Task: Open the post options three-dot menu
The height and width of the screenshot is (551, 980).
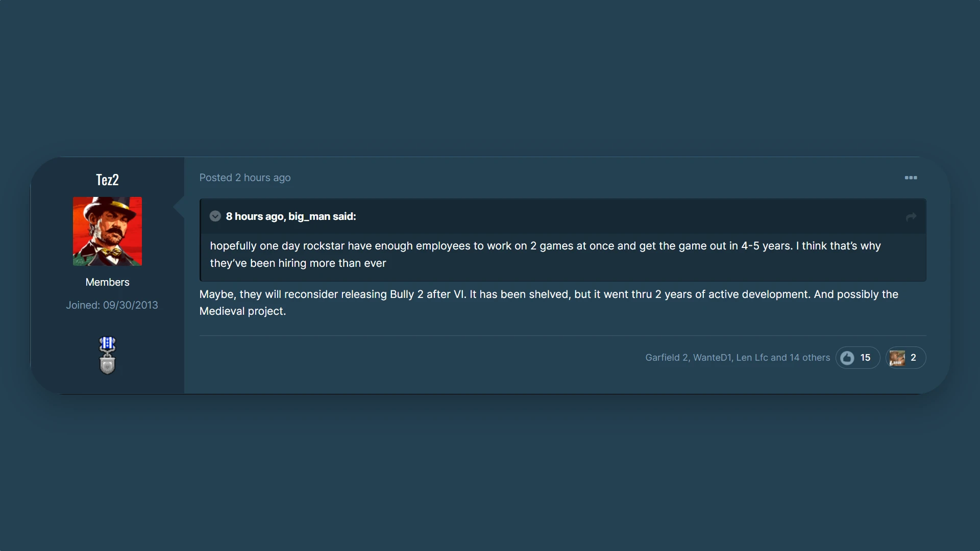Action: (911, 178)
